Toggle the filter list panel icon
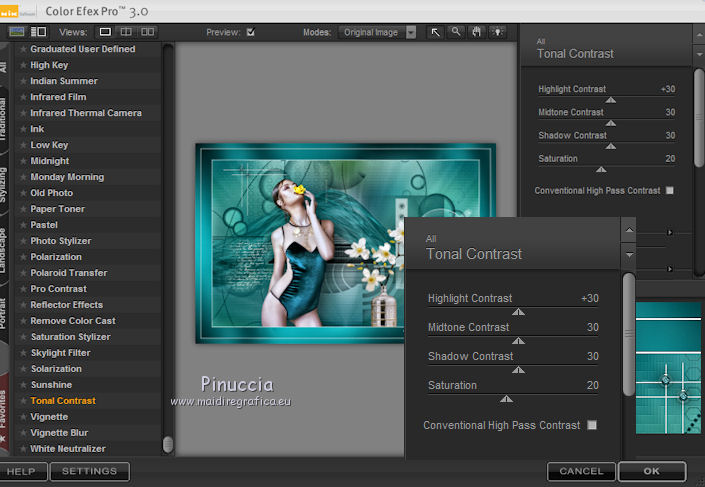 38,32
